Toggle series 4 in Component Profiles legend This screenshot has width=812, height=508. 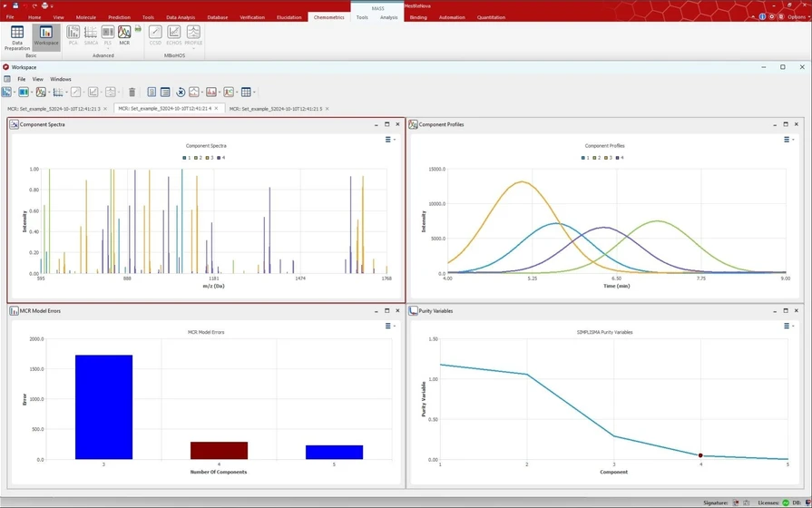(620, 158)
